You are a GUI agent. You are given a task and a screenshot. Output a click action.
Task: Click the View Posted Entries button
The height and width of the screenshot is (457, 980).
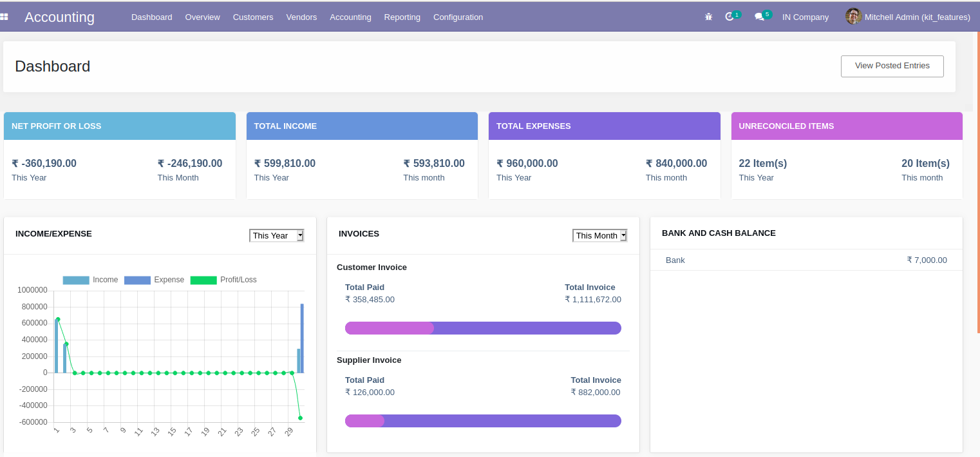[892, 66]
